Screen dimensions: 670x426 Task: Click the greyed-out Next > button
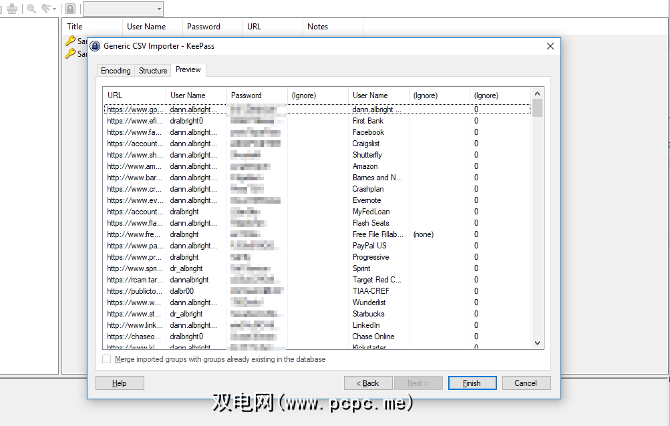point(418,383)
